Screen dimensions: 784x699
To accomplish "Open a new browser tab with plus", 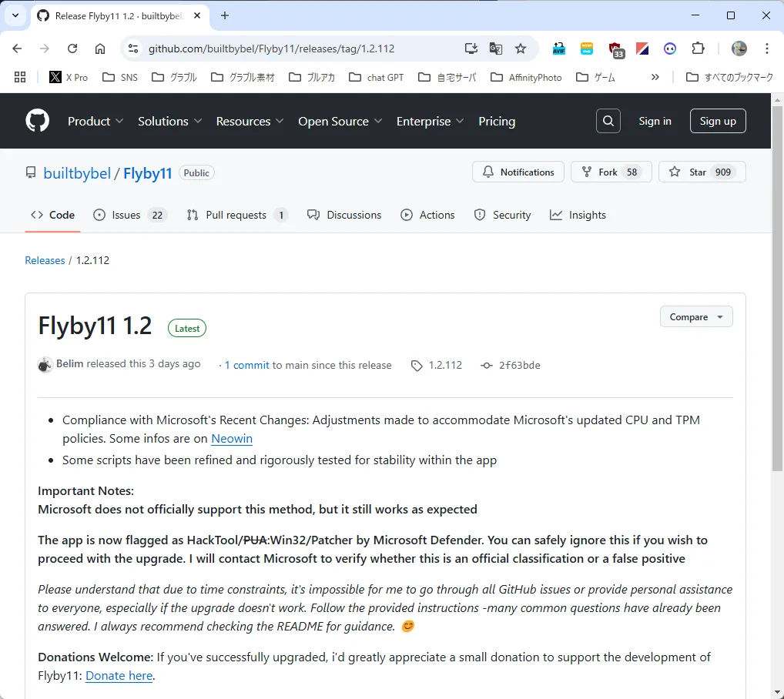I will pyautogui.click(x=225, y=15).
